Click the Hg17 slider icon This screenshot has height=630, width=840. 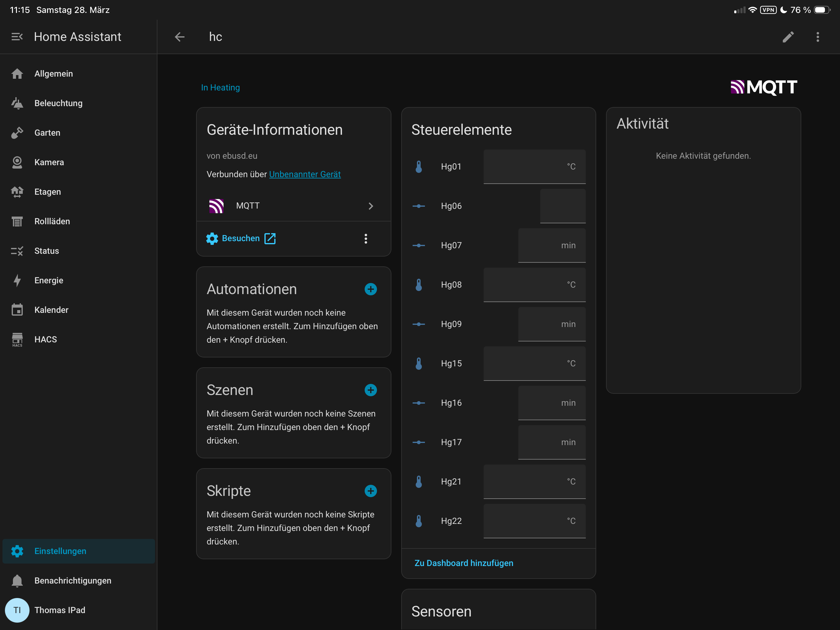pyautogui.click(x=418, y=442)
